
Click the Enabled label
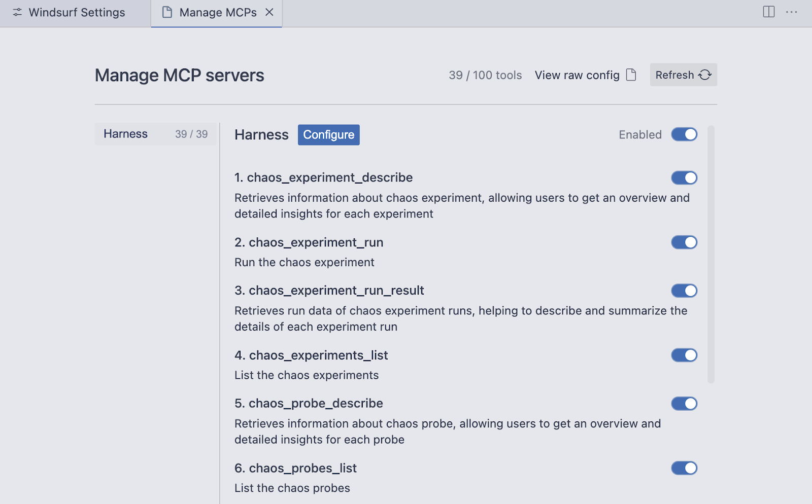coord(640,135)
